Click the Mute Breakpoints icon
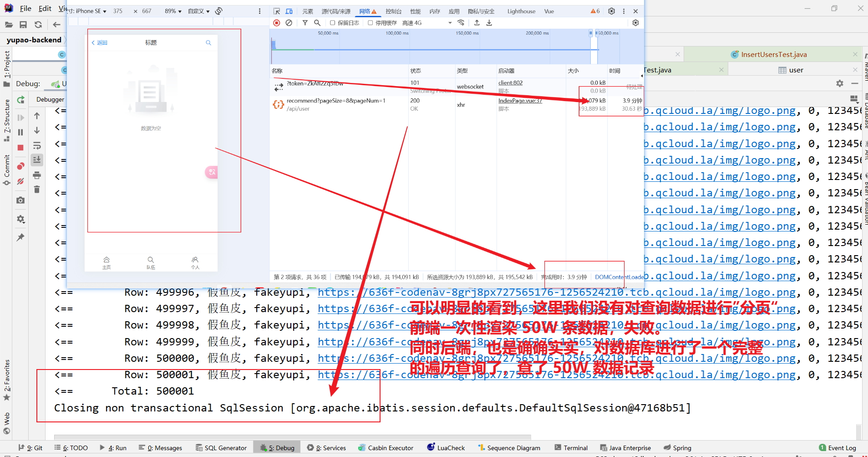 20,181
